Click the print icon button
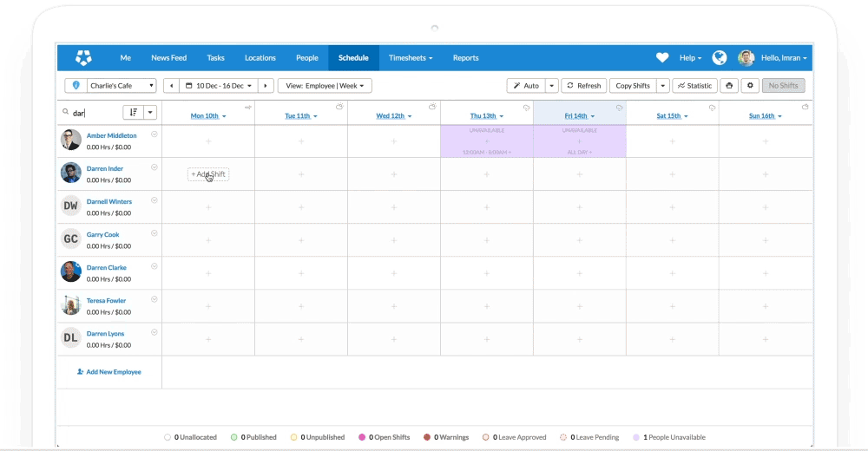 coord(729,86)
